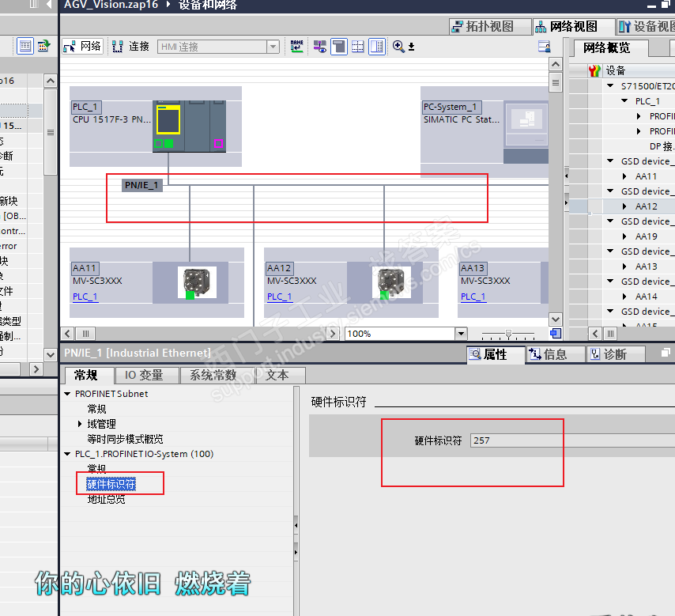Collapse project tree with left arrow icon

[x=49, y=5]
